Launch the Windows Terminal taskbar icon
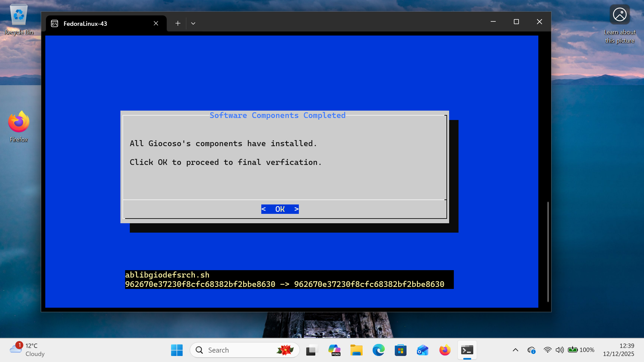 467,350
